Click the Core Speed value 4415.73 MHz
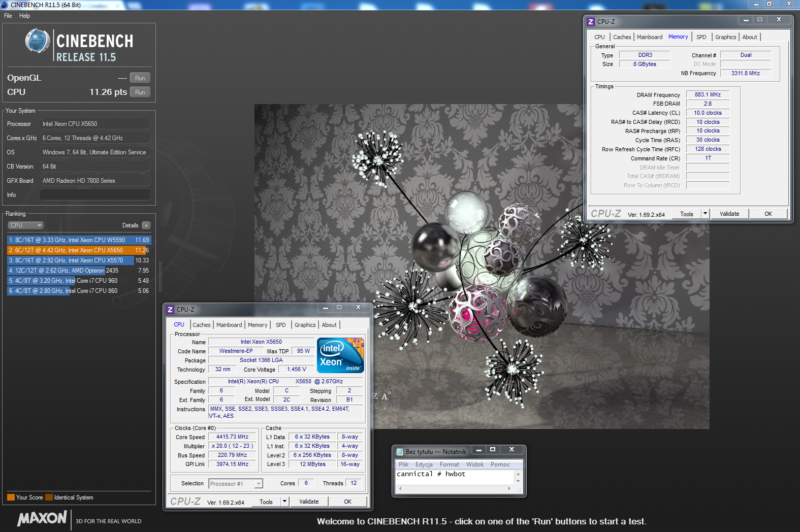 [232, 437]
